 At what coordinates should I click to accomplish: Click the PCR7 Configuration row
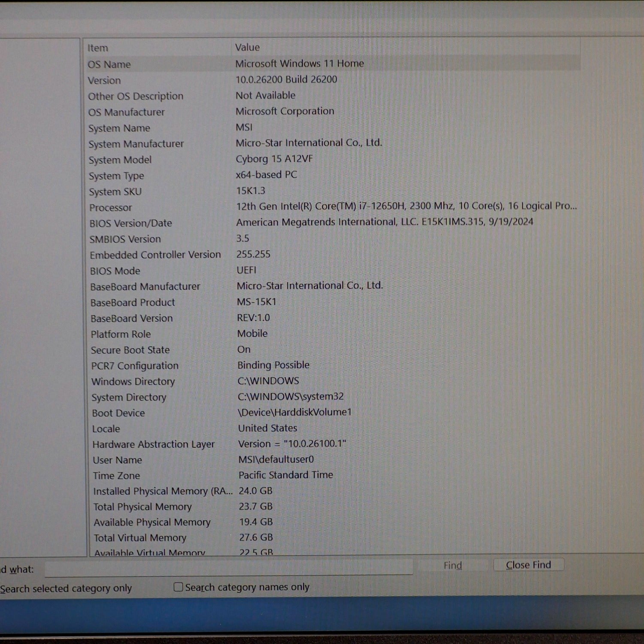(135, 366)
